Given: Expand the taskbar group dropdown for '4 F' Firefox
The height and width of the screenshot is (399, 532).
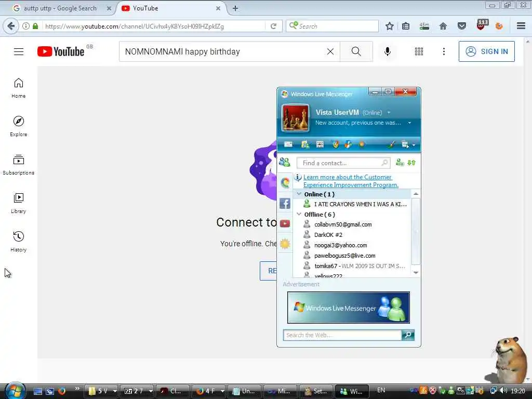Looking at the screenshot, I should (x=222, y=391).
